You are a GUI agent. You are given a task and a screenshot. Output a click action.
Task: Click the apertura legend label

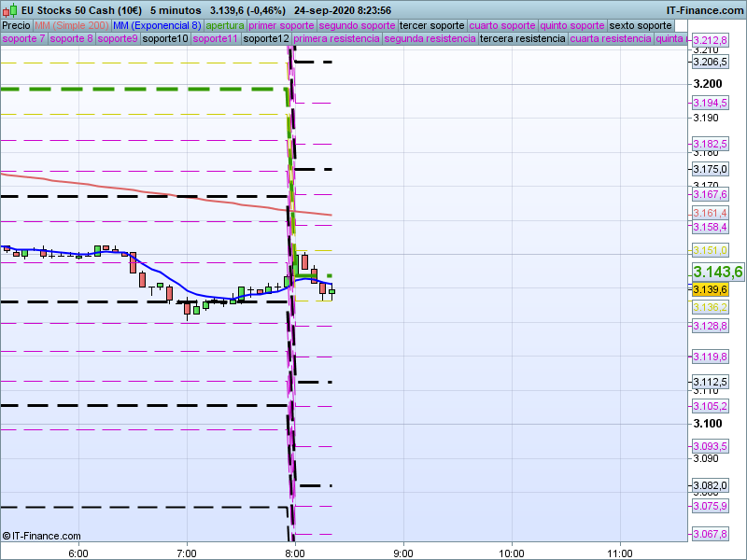(x=225, y=25)
